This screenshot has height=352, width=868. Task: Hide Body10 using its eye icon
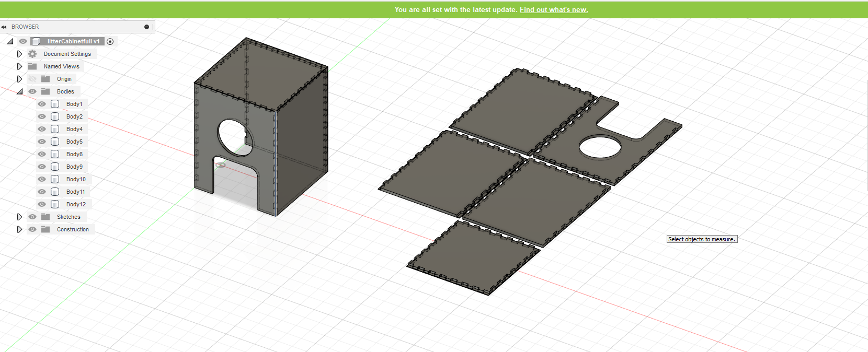[x=42, y=179]
